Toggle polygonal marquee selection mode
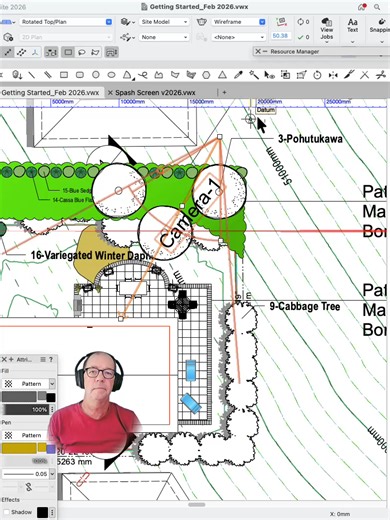Image resolution: width=390 pixels, height=520 pixels. [x=95, y=52]
